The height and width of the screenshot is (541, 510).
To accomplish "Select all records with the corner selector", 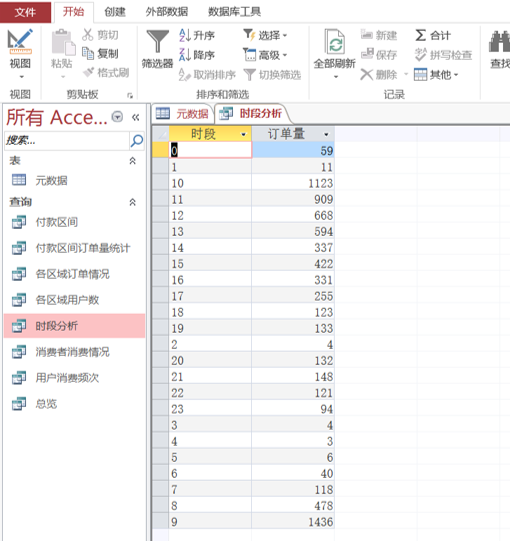I will click(x=160, y=134).
